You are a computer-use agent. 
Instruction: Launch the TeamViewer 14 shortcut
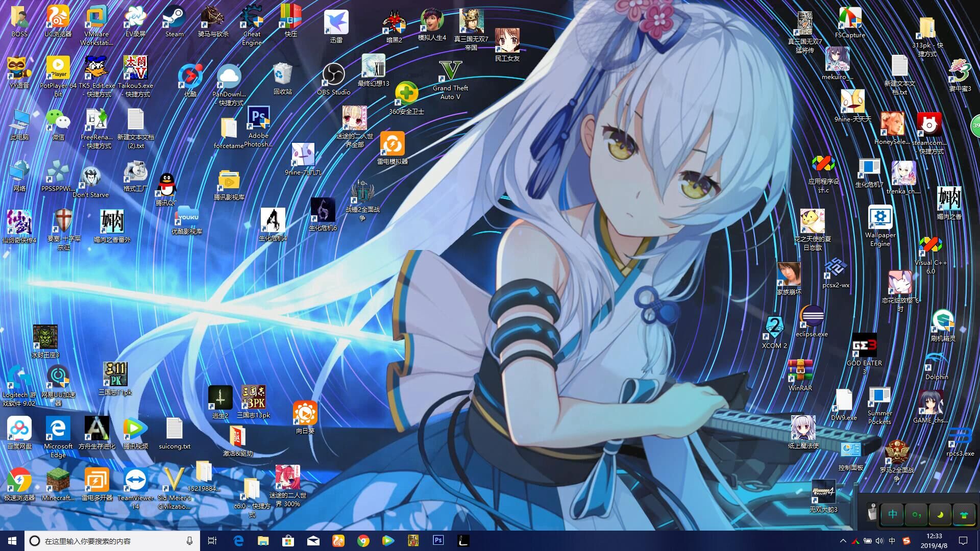135,489
